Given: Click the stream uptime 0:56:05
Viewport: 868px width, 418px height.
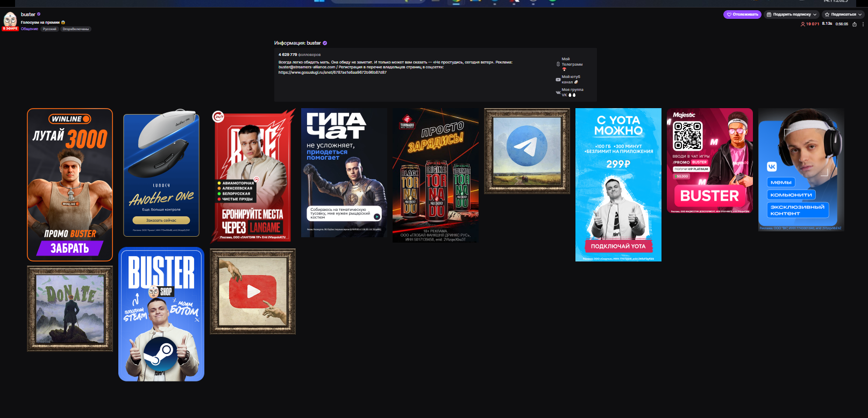Looking at the screenshot, I should [842, 24].
